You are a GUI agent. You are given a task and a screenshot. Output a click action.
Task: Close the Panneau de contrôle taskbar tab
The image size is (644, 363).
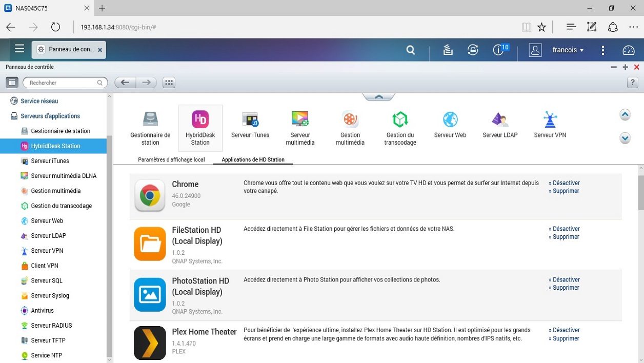(100, 50)
